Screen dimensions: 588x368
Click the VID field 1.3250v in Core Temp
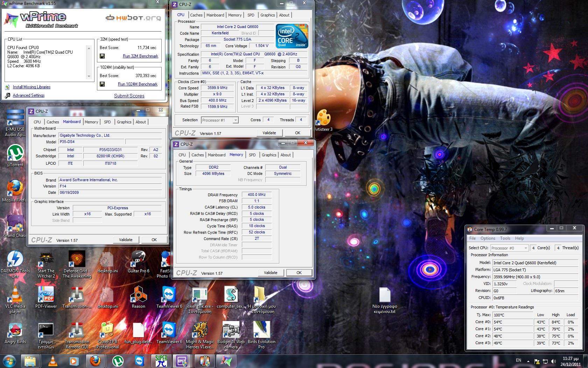pos(504,284)
